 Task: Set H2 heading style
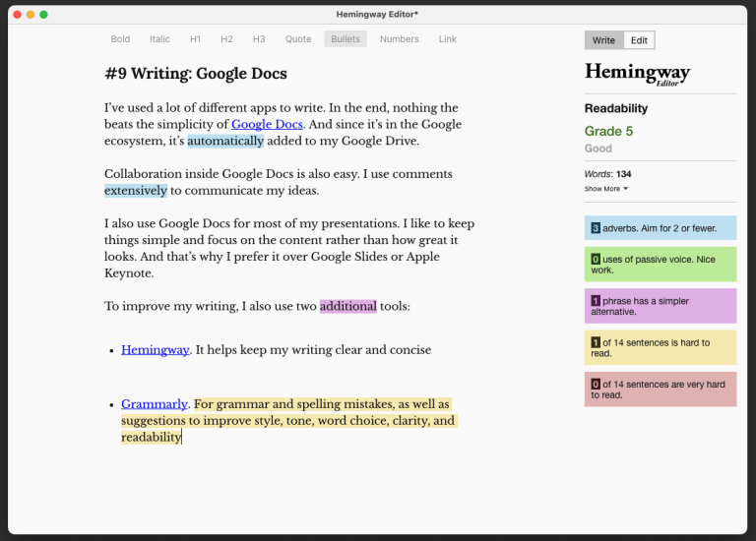click(x=226, y=39)
